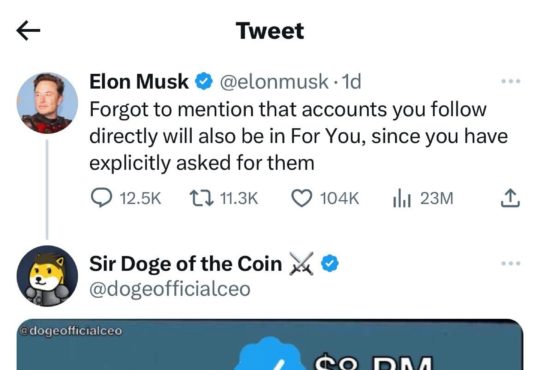
Task: Open the @elonmusk handle link
Action: [274, 82]
